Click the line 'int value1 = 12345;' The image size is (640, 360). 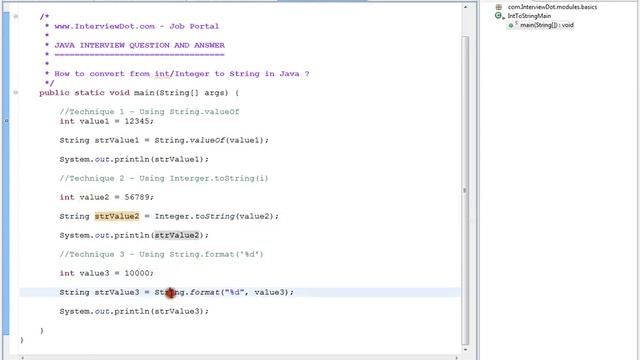click(107, 121)
